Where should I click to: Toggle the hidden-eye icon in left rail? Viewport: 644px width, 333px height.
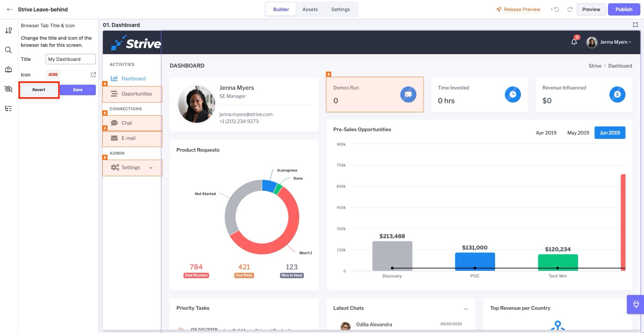coord(8,89)
